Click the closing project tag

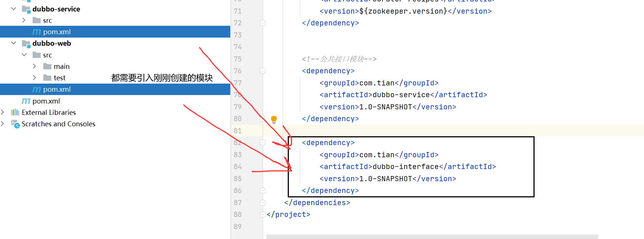tap(288, 214)
